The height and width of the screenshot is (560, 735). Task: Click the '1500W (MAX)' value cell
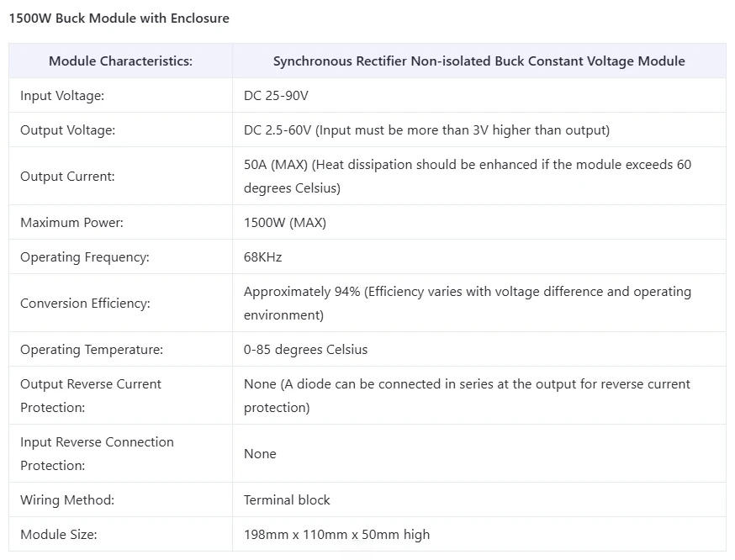click(x=285, y=223)
